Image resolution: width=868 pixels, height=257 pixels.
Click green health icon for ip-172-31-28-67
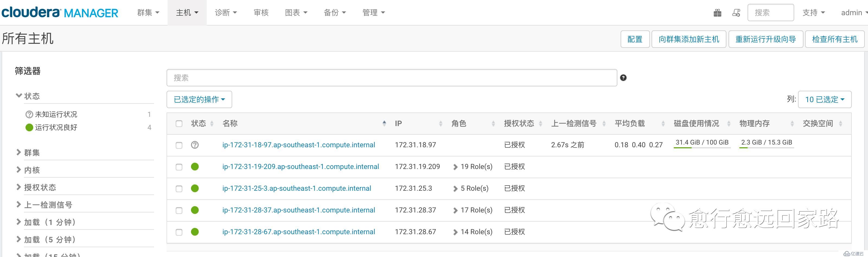(x=195, y=232)
